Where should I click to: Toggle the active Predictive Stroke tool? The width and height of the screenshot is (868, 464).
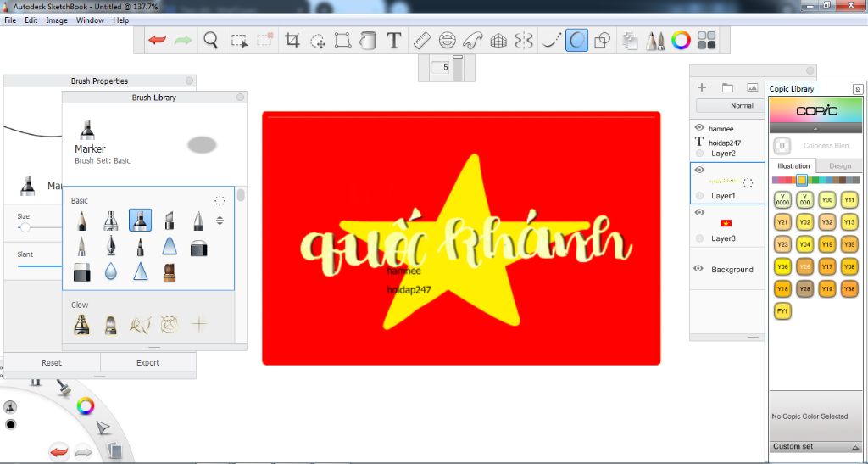tap(576, 41)
